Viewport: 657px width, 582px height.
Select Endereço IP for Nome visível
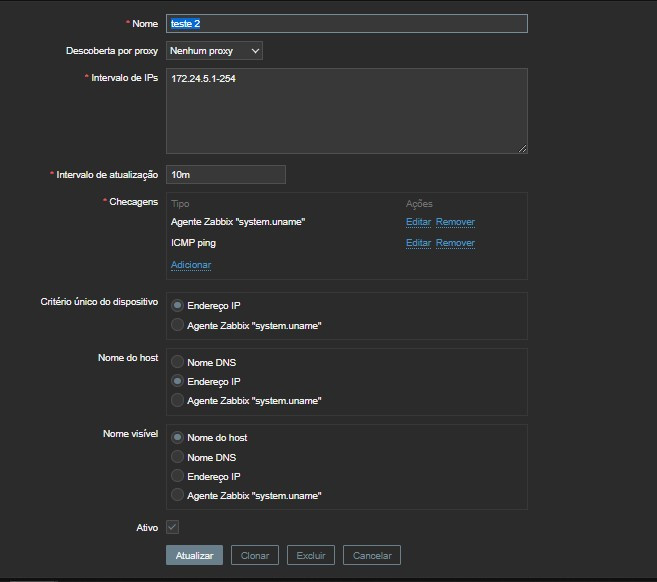point(178,476)
